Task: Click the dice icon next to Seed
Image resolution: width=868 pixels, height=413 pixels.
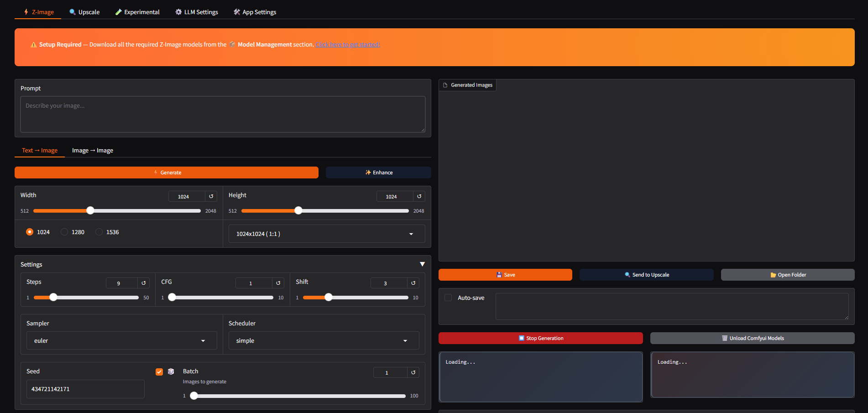Action: (x=171, y=371)
